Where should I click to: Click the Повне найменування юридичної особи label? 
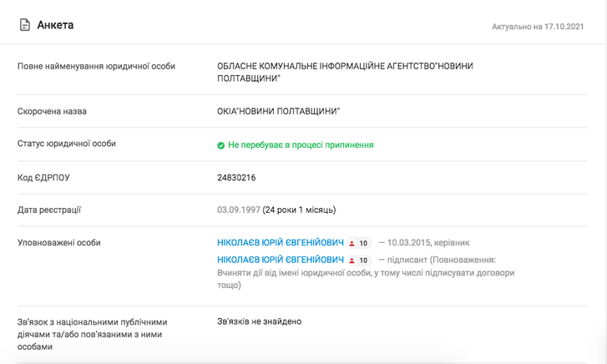pos(96,66)
